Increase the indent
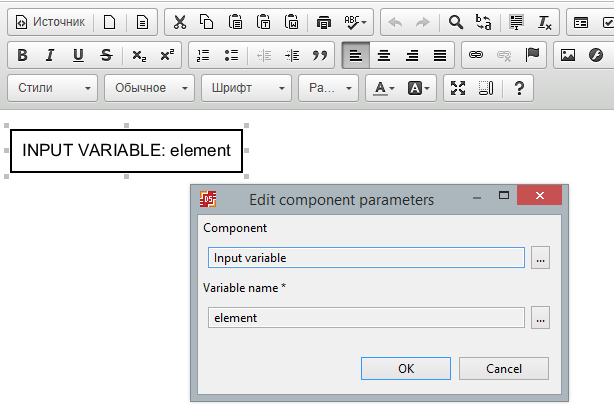Image resolution: width=614 pixels, height=420 pixels. pyautogui.click(x=292, y=55)
